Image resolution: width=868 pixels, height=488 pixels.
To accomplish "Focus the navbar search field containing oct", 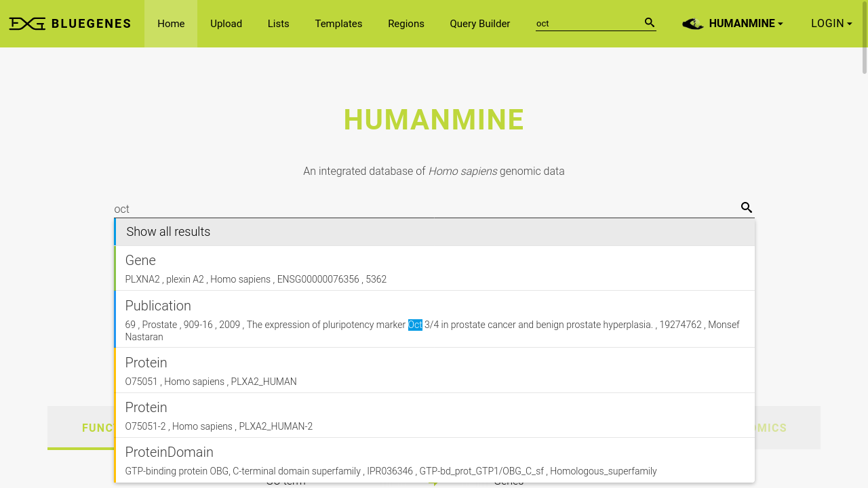I will pyautogui.click(x=587, y=24).
